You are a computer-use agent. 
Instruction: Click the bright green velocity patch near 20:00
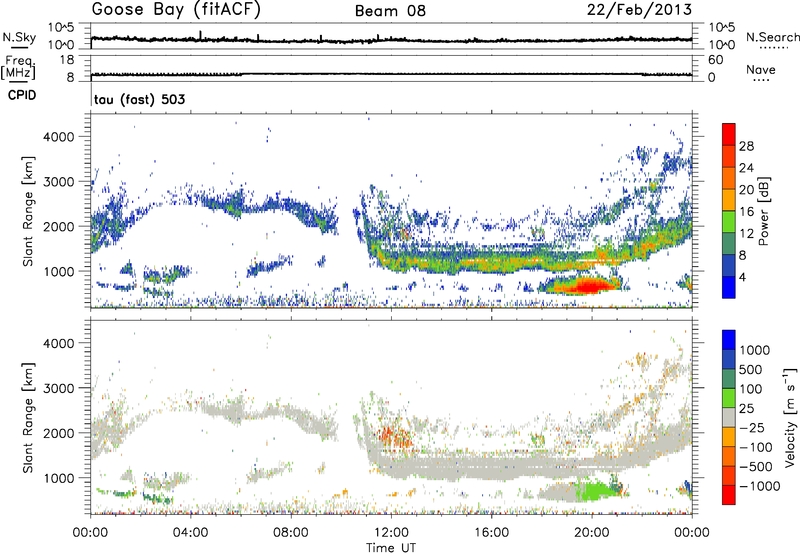point(597,492)
